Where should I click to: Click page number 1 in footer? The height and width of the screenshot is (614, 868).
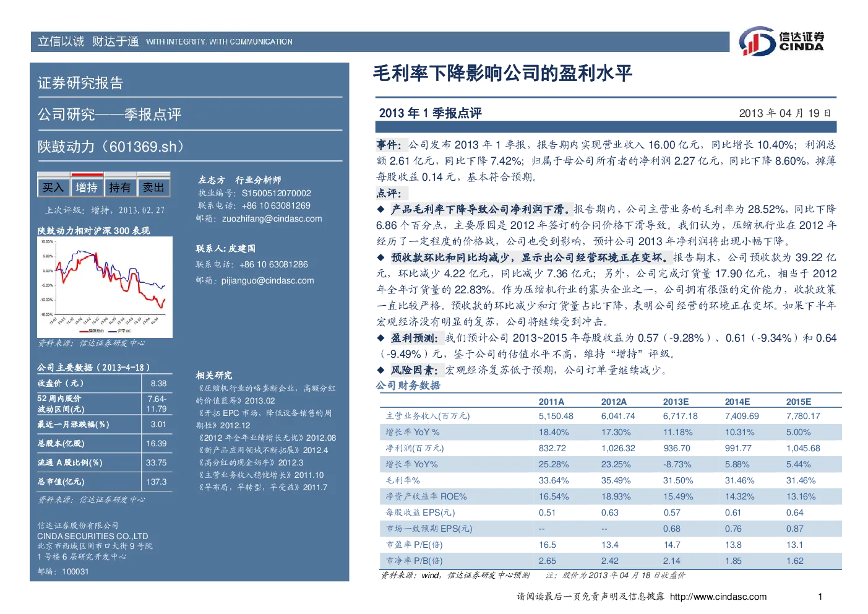click(x=820, y=597)
